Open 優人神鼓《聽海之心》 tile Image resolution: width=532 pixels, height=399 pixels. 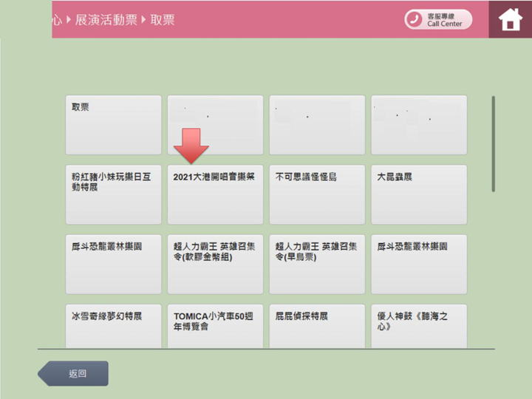418,325
